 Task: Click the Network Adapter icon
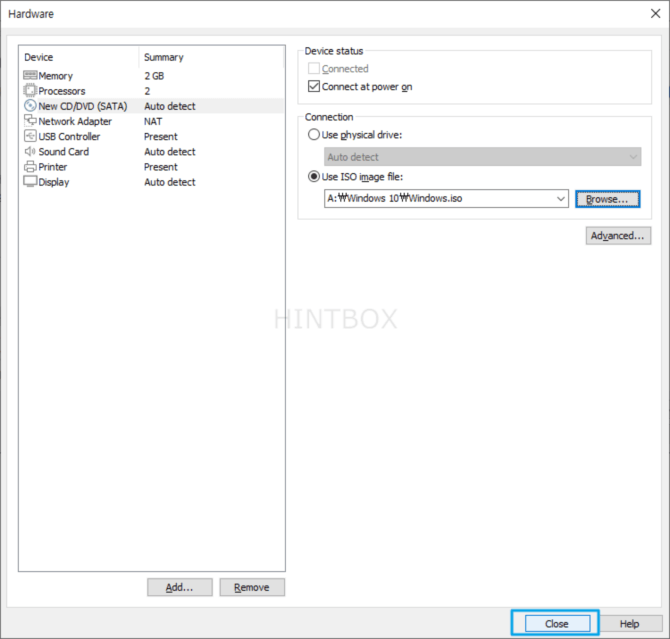point(30,121)
